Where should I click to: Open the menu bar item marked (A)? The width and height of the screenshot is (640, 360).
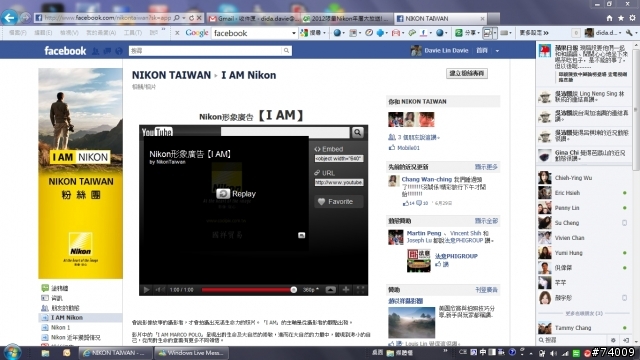(x=101, y=33)
